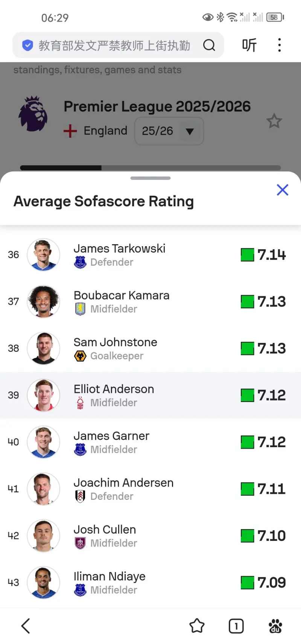The height and width of the screenshot is (644, 301).
Task: Open the browser tabs counter
Action: click(x=236, y=626)
